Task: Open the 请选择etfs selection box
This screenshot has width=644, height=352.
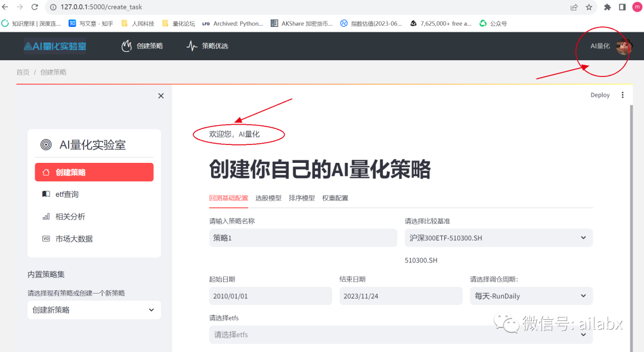Action: coord(401,335)
